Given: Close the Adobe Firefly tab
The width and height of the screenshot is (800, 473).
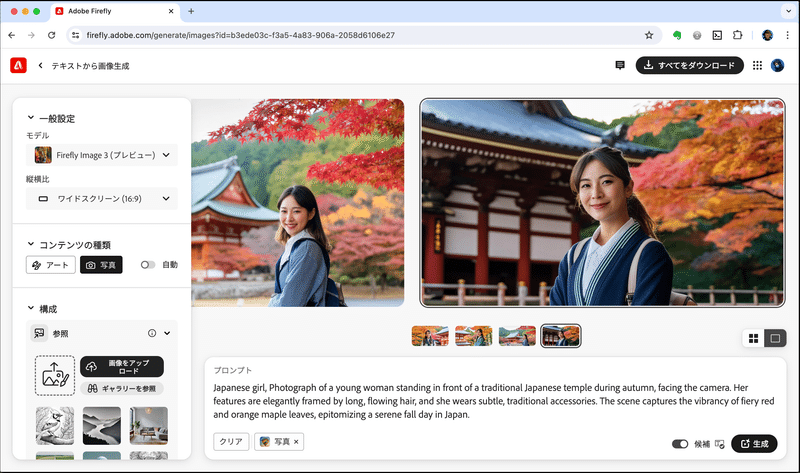Looking at the screenshot, I should click(171, 11).
